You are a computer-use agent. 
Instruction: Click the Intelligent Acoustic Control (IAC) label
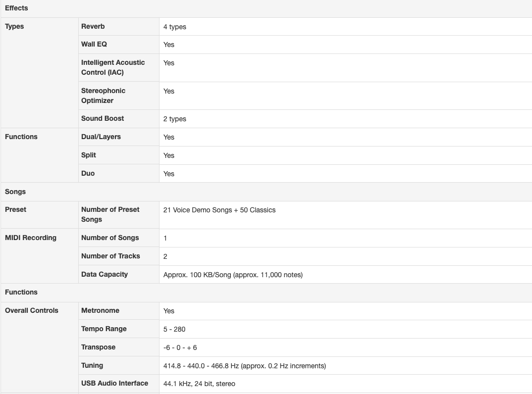(x=113, y=67)
